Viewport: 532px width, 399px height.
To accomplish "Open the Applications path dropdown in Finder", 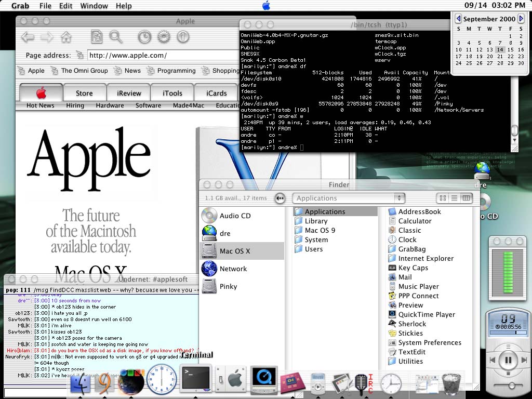I will [348, 198].
